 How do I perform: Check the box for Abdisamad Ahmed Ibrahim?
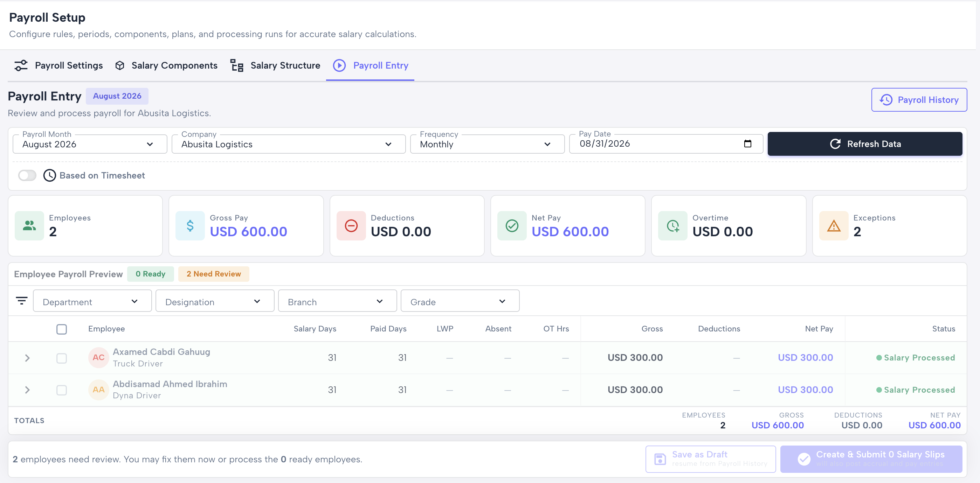pos(62,390)
